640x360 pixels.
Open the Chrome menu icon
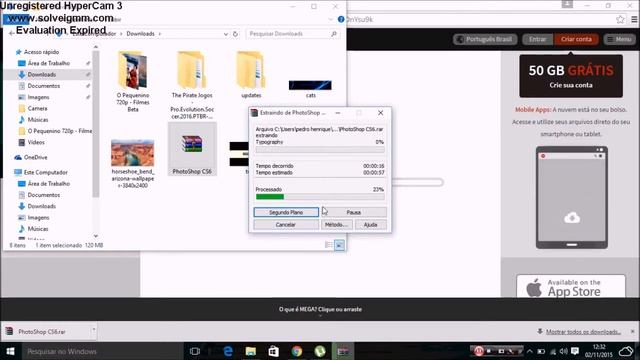click(634, 19)
